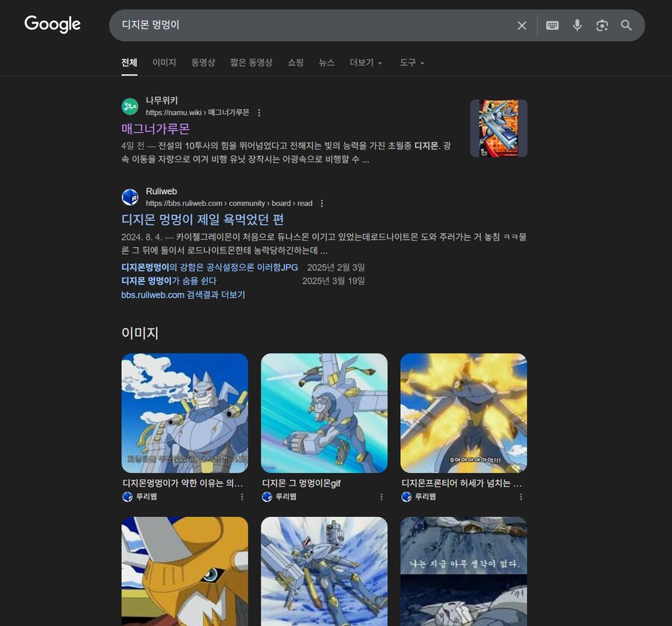Select the 뉴스 tab
672x626 pixels.
pyautogui.click(x=326, y=63)
